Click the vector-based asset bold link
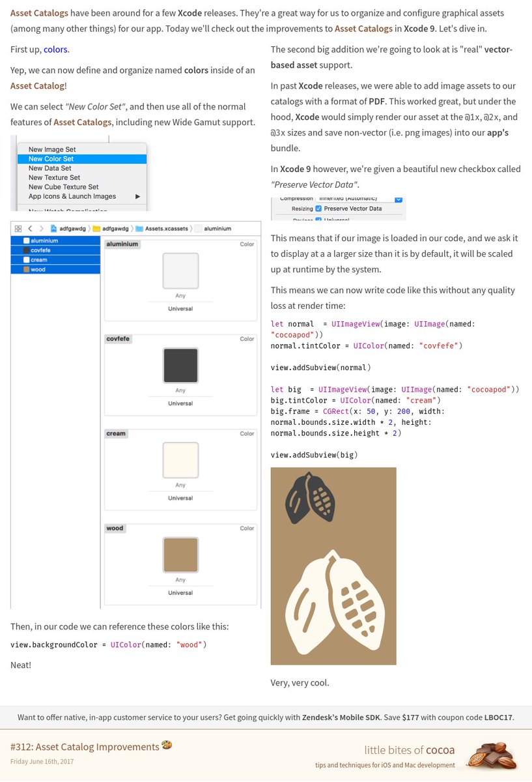The image size is (532, 782). [391, 57]
